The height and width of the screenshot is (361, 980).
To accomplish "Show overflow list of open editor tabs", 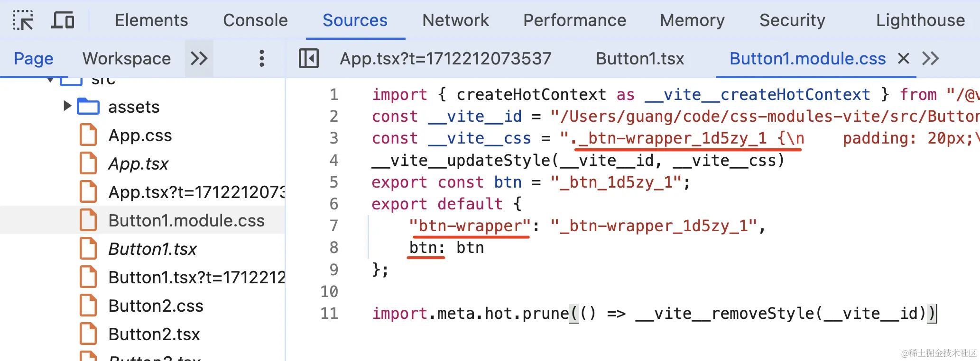I will 930,59.
